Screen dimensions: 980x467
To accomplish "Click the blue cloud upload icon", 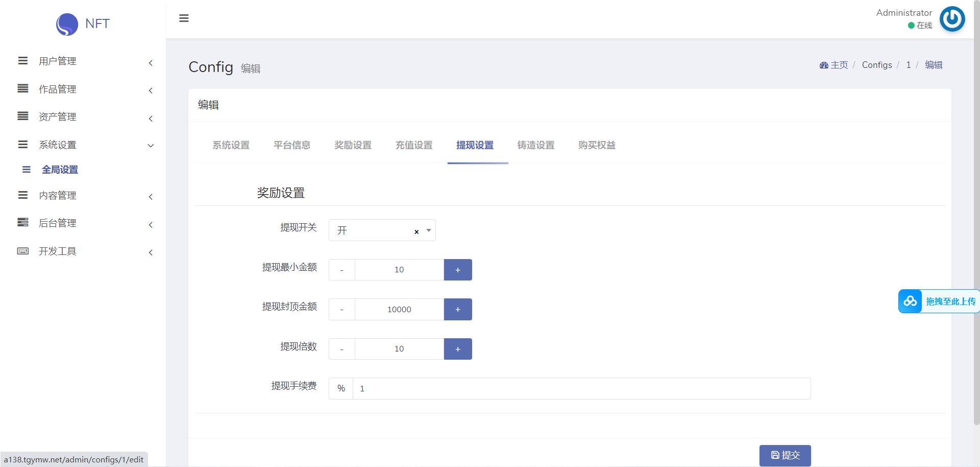I will 910,301.
